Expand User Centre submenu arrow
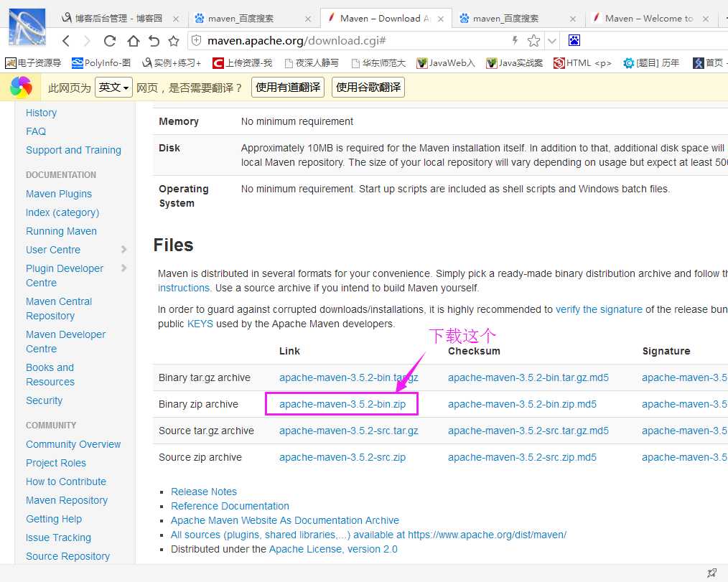The image size is (728, 582). (123, 250)
